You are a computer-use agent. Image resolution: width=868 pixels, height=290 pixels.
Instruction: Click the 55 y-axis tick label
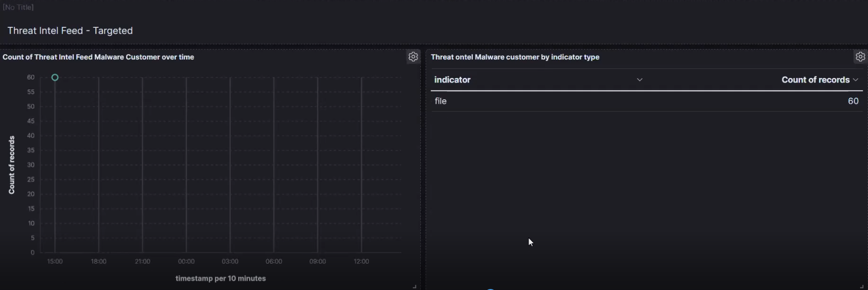tap(31, 92)
